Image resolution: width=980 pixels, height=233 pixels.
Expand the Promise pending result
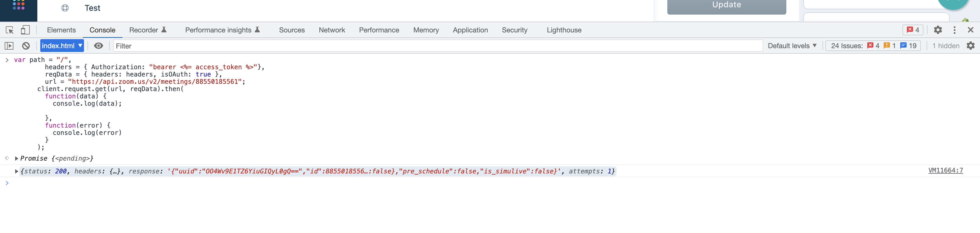click(x=16, y=158)
